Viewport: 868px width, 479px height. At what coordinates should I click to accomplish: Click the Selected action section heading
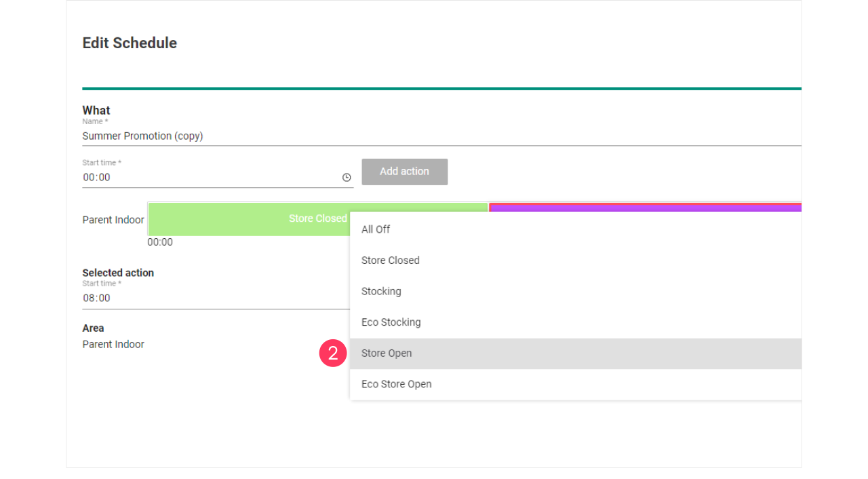pyautogui.click(x=118, y=273)
